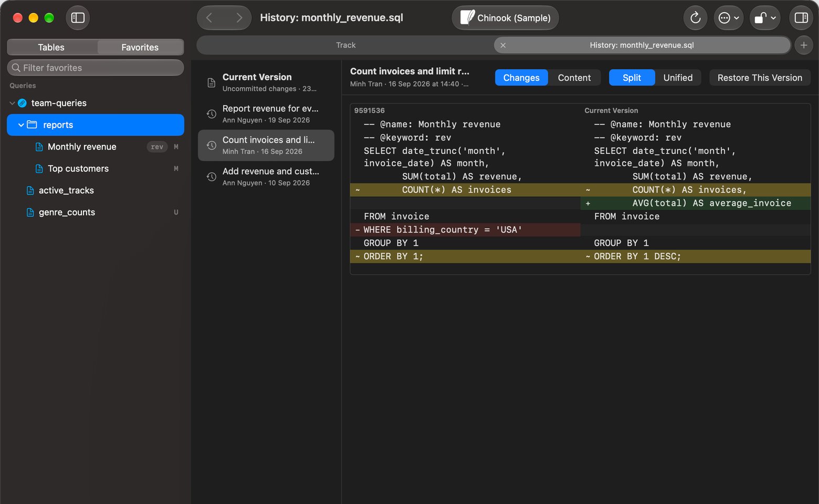Click Restore This Version button

tap(760, 78)
